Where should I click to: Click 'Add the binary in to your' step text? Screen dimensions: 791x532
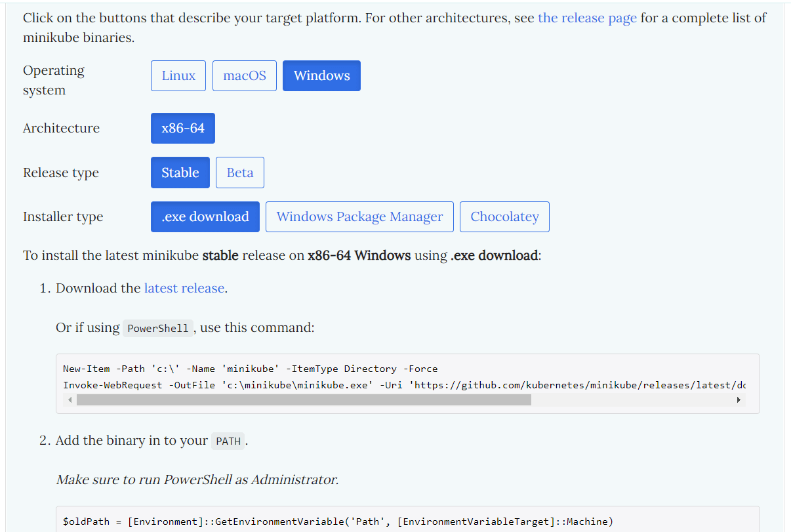[x=132, y=440]
